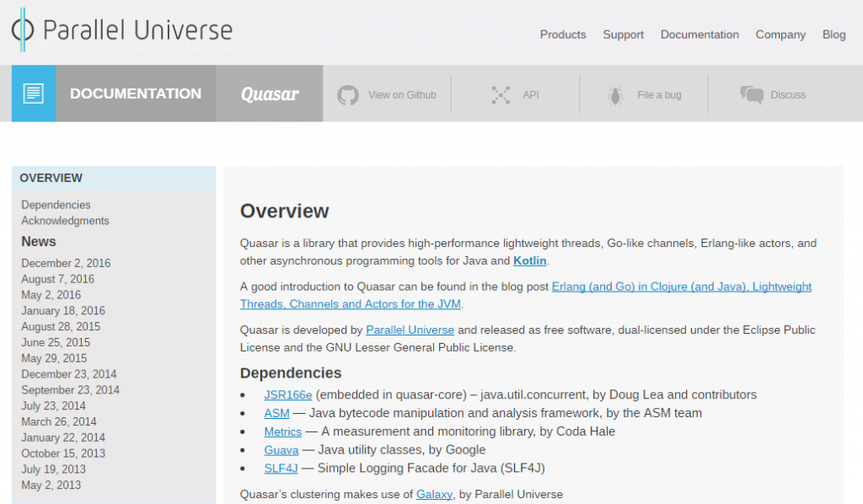Open the Metrics dependency link

pos(282,432)
